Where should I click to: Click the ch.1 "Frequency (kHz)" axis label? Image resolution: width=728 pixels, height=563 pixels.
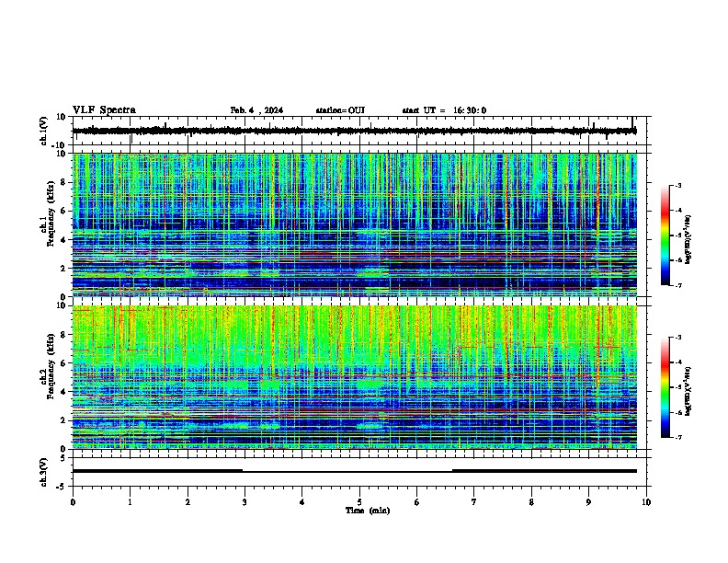click(51, 213)
